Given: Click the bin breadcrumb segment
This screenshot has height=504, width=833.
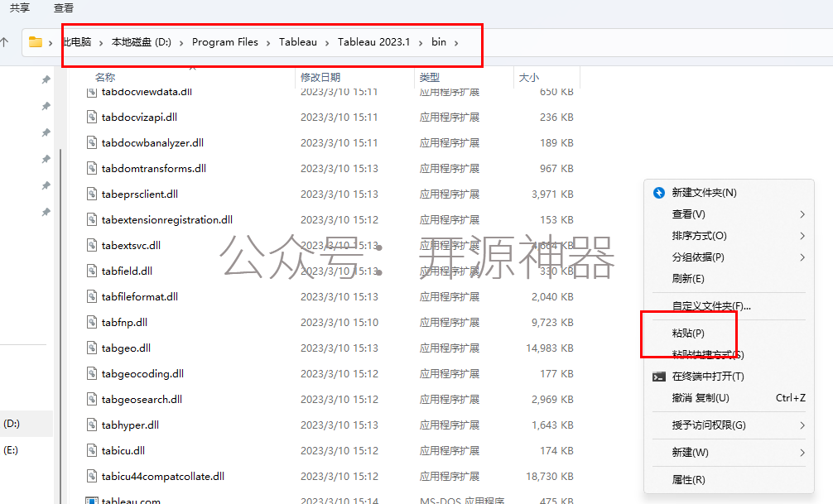Looking at the screenshot, I should pos(439,42).
